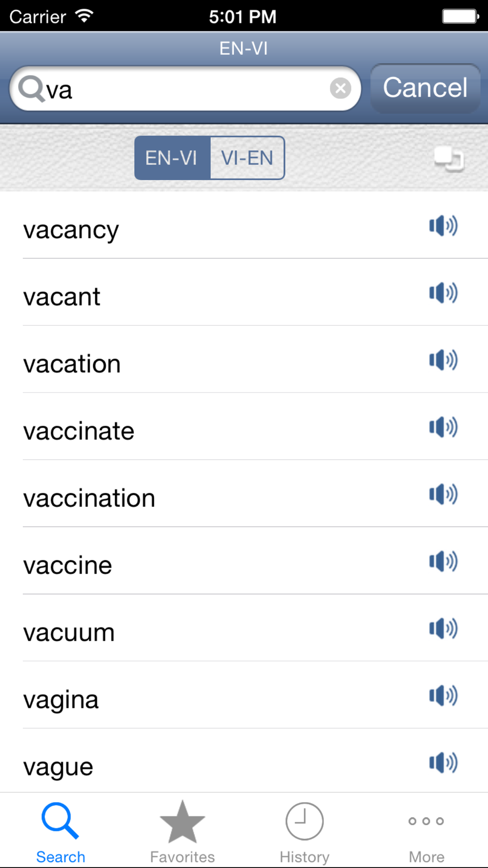
Task: Play pronunciation audio for vacancy
Action: click(x=443, y=226)
